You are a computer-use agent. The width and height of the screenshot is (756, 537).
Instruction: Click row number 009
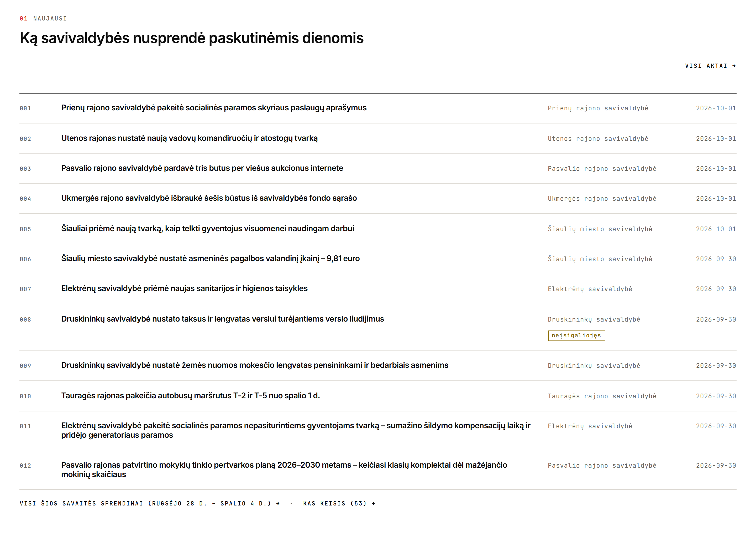[25, 366]
